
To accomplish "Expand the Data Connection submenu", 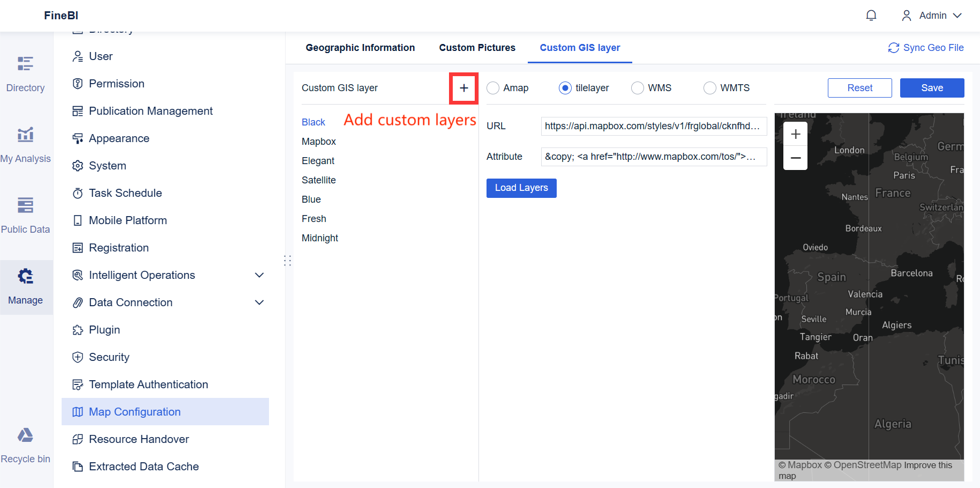I will pos(259,302).
